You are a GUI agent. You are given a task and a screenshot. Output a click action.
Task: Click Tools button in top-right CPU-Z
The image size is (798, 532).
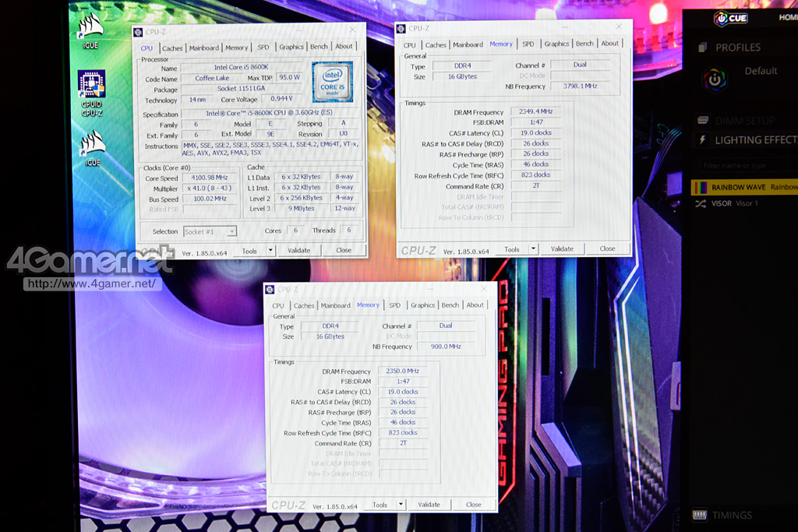pos(511,249)
